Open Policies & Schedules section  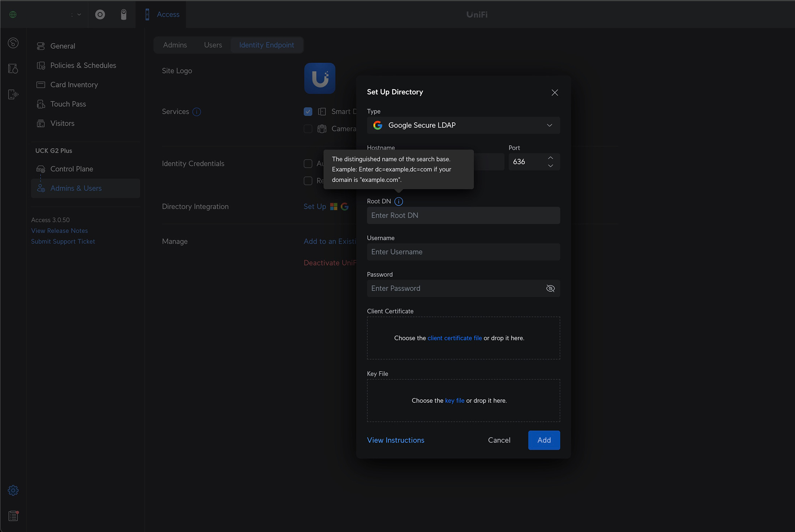[x=85, y=65]
